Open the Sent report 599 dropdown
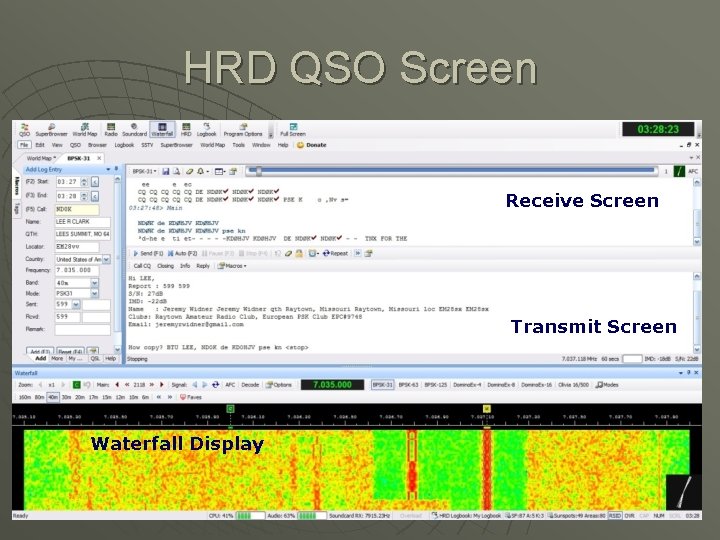 (x=76, y=304)
